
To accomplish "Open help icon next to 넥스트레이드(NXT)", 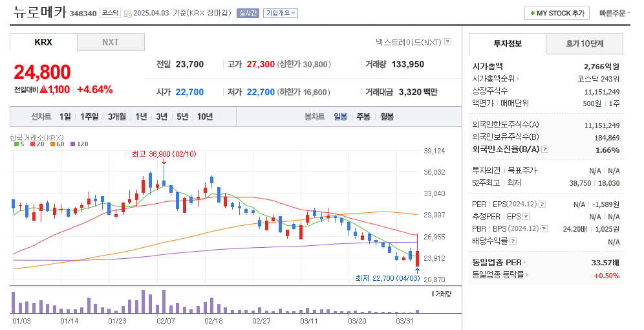I will tap(448, 42).
